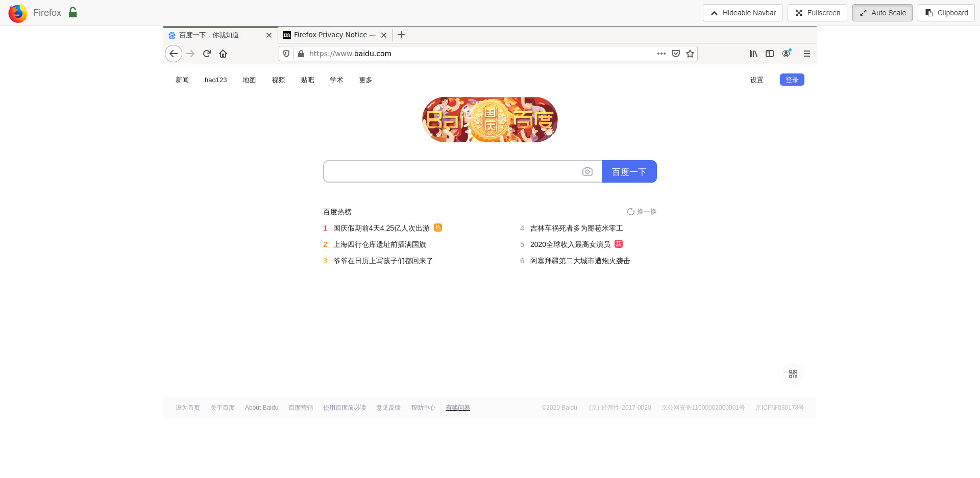Close the Firefox Privacy Notice tab
Viewport: 980px width, 478px height.
tap(384, 35)
